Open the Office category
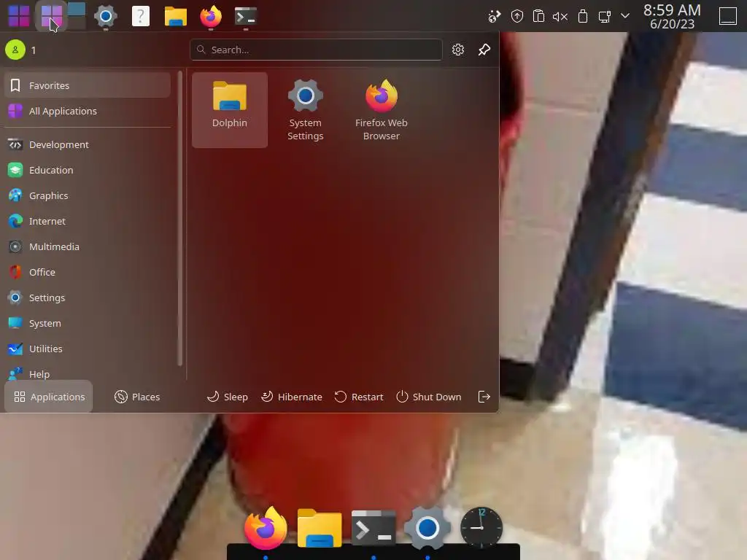 88,273
